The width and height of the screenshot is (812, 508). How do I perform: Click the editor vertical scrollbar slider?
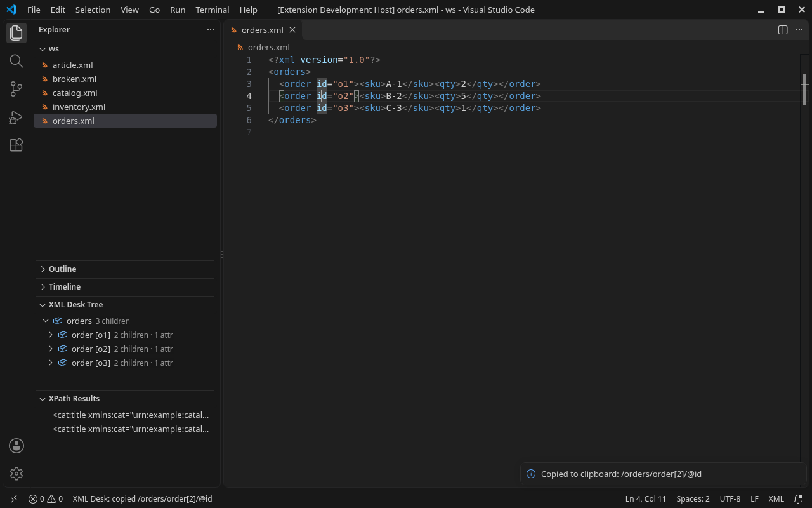point(804,90)
